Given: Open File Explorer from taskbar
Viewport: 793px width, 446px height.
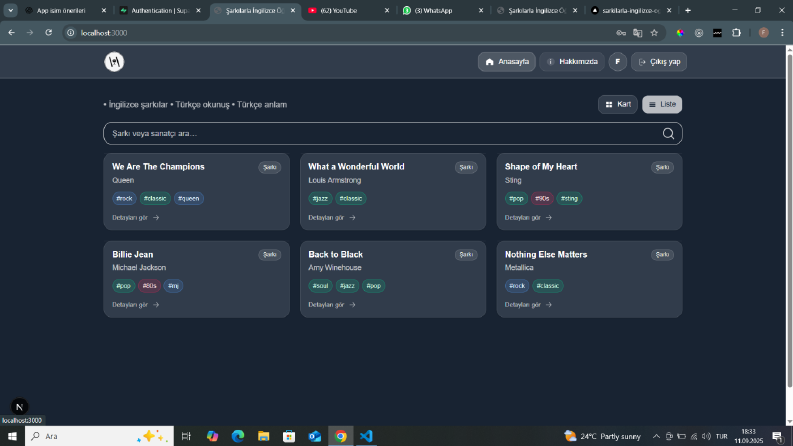Looking at the screenshot, I should [263, 436].
